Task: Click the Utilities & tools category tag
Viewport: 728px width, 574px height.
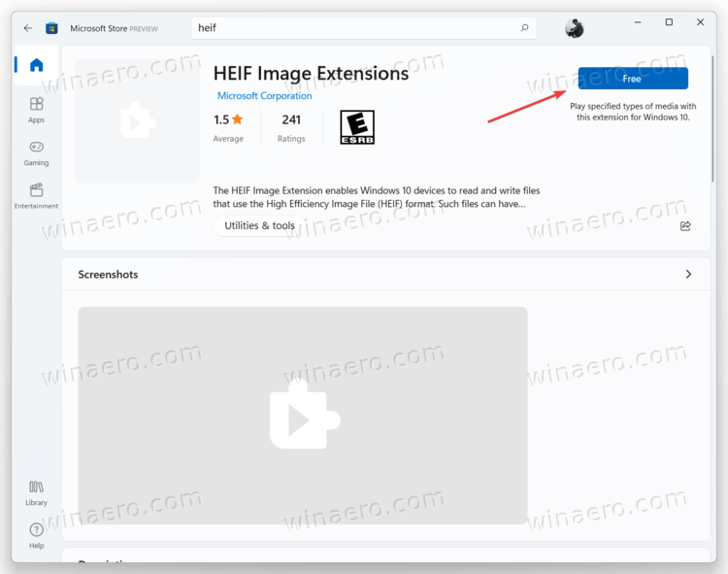Action: pyautogui.click(x=259, y=225)
